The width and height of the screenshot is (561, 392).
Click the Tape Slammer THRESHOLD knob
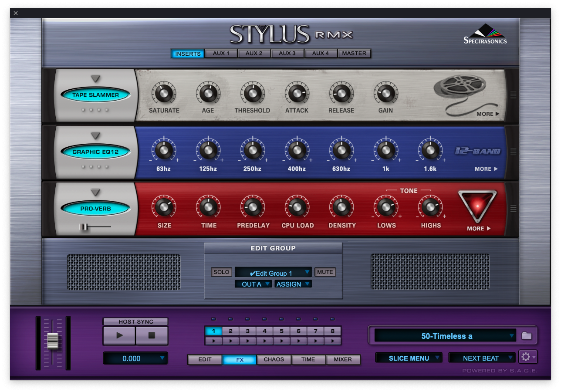(x=253, y=93)
